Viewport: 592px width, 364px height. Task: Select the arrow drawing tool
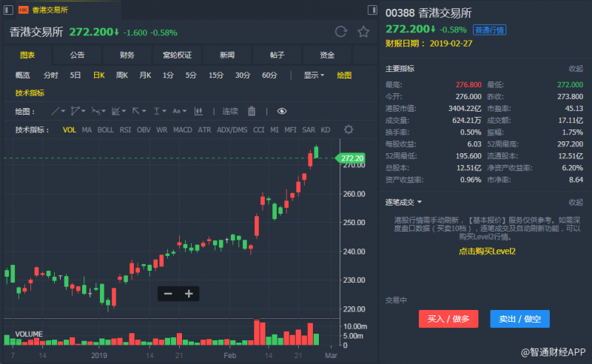pos(136,111)
